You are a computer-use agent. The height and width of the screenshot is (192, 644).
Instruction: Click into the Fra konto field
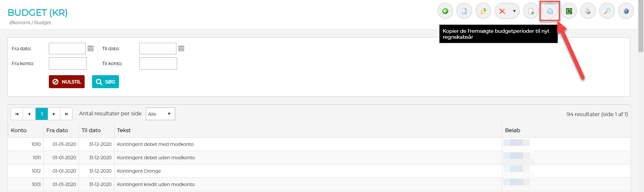pyautogui.click(x=67, y=64)
